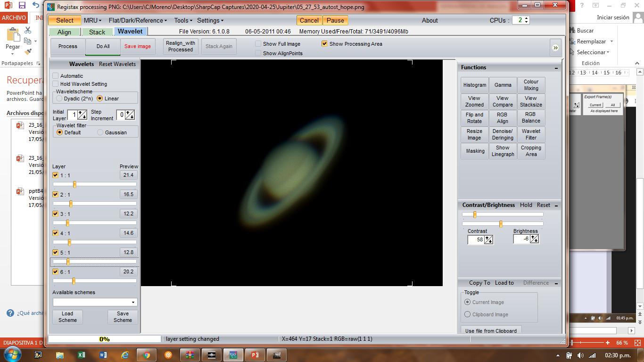Open Excel from the taskbar
This screenshot has width=644, height=362.
[x=82, y=355]
